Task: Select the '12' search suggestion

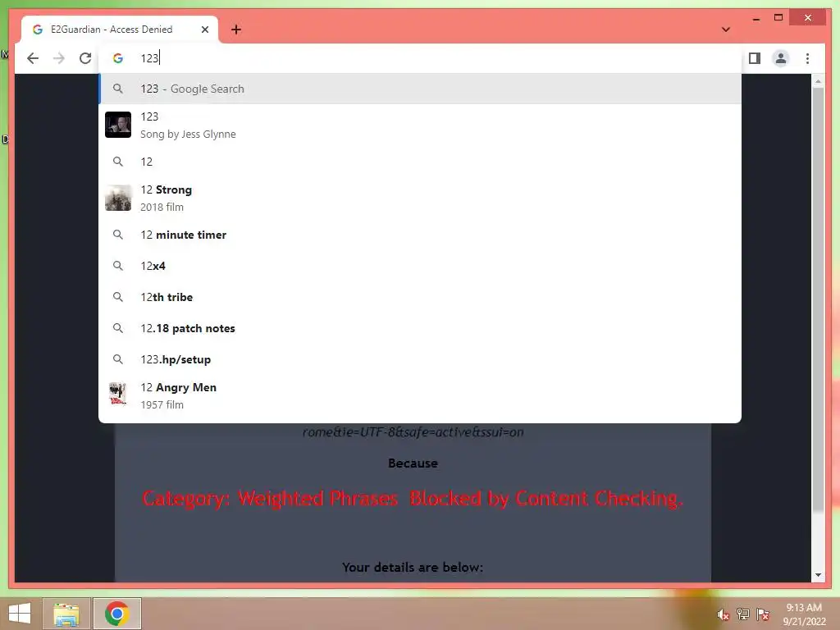Action: [x=420, y=162]
